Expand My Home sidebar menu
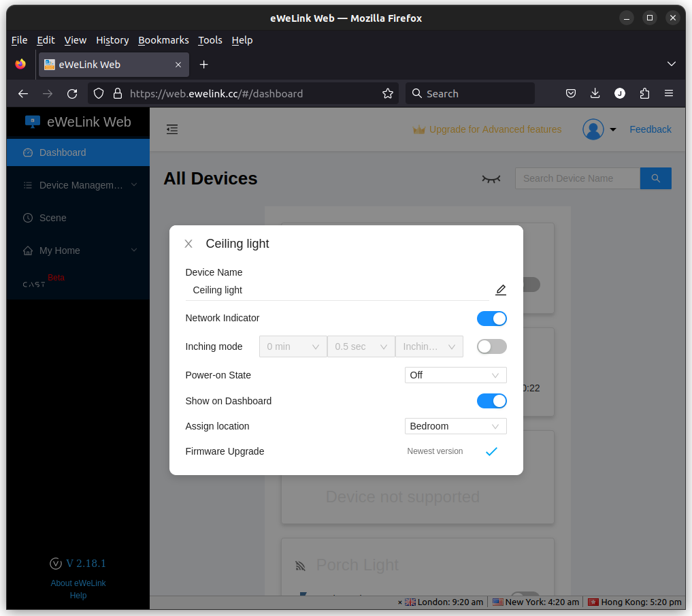 (78, 250)
